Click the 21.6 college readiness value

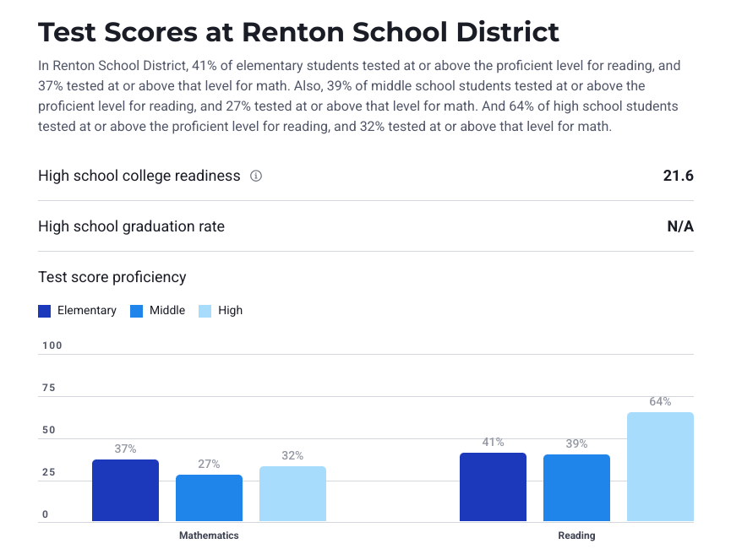click(x=678, y=176)
